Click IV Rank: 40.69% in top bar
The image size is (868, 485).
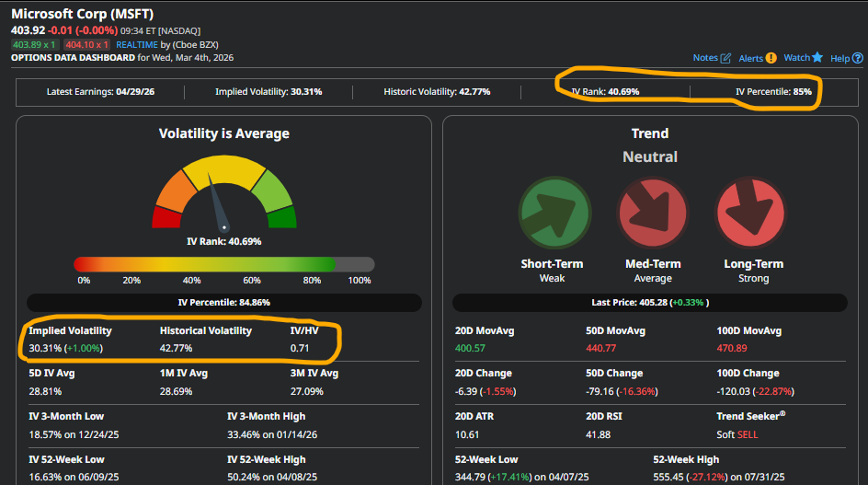(x=605, y=91)
